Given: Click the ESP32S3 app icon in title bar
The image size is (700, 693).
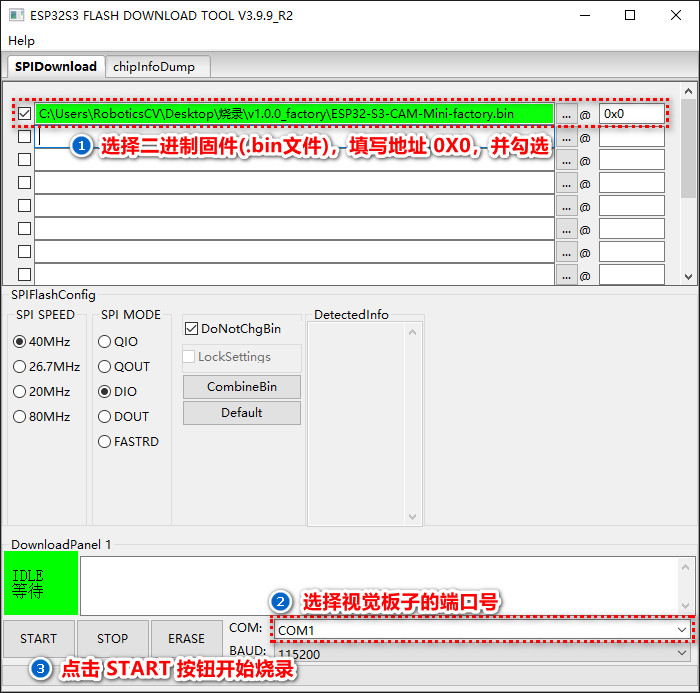Looking at the screenshot, I should (17, 15).
